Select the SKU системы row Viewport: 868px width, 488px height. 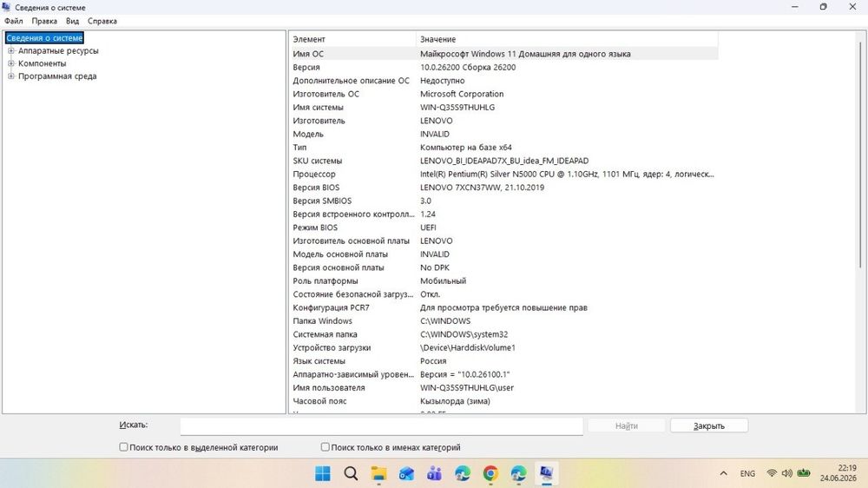pyautogui.click(x=503, y=161)
